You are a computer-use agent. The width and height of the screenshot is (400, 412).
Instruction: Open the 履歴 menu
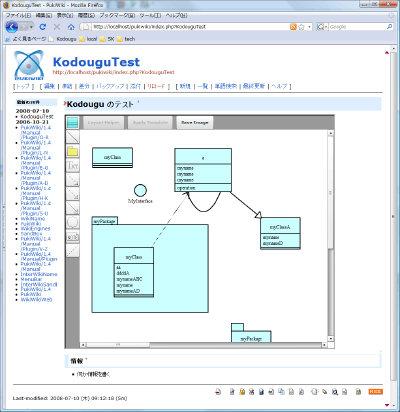click(x=86, y=15)
